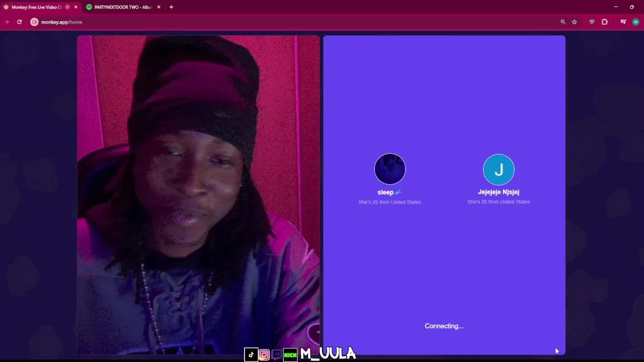Click "She's 26 from United States" text
This screenshot has width=644, height=362.
(499, 202)
